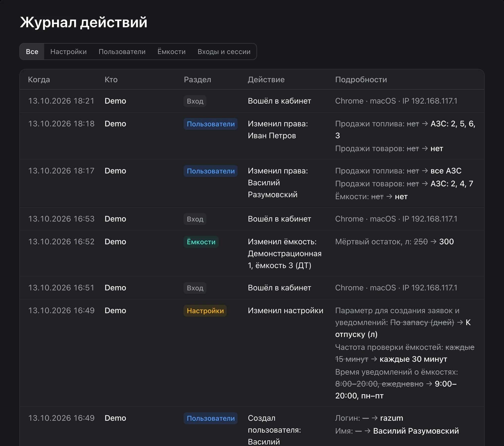Click the Вход badge in 16:53 row
This screenshot has width=504, height=446.
195,219
